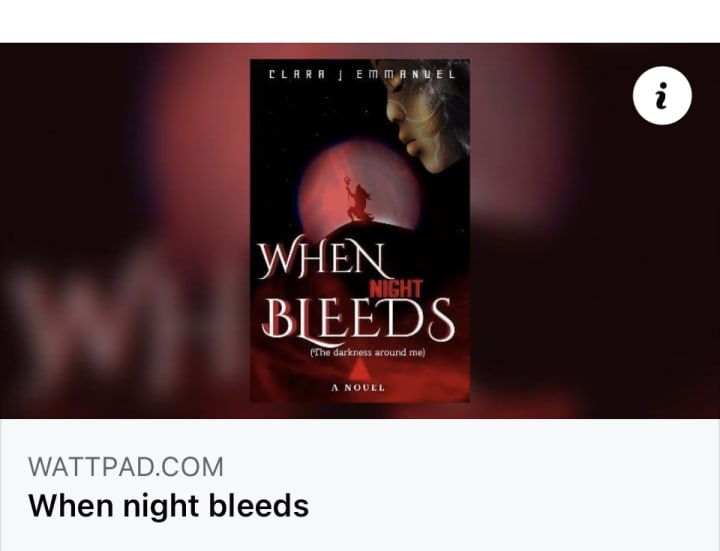Click the red moon on the cover
Viewport: 720px width, 551px height.
(360, 188)
